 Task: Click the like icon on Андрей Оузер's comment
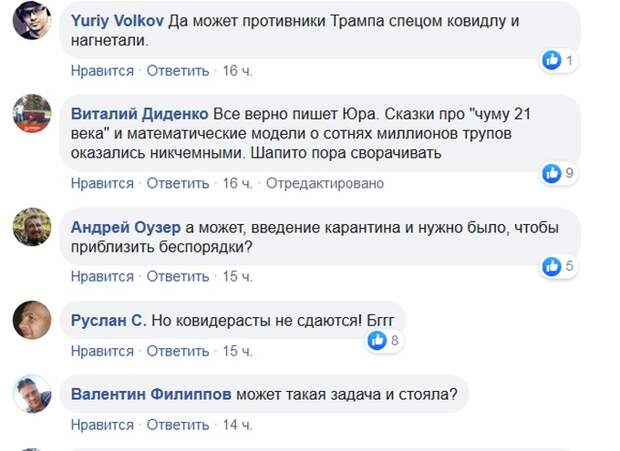pyautogui.click(x=552, y=266)
